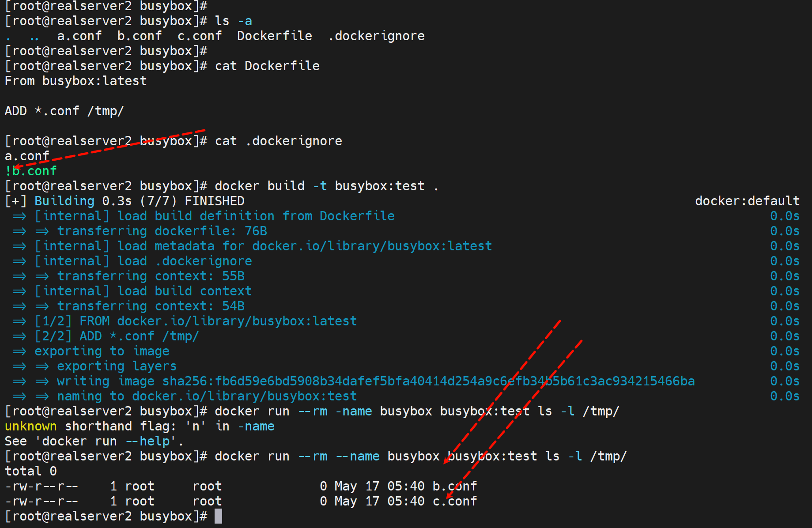This screenshot has height=528, width=812.
Task: Select the '[2/2] ADD *.conf /tmp/' build step
Action: 117,336
